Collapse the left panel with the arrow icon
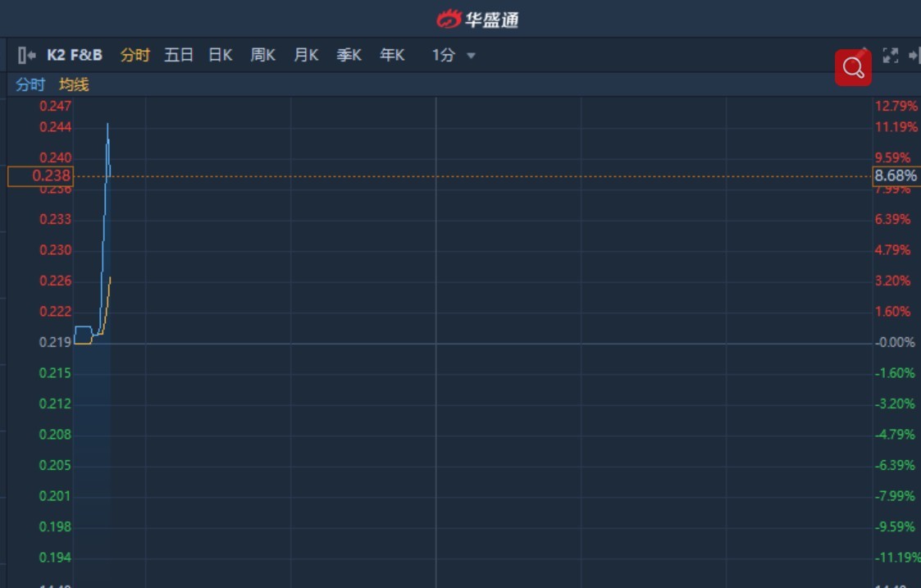Screen dimensions: 921x588 click(x=27, y=55)
